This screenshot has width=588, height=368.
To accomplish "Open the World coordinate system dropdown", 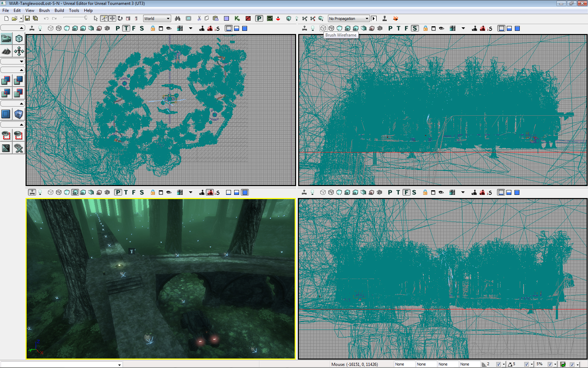I will tap(157, 19).
